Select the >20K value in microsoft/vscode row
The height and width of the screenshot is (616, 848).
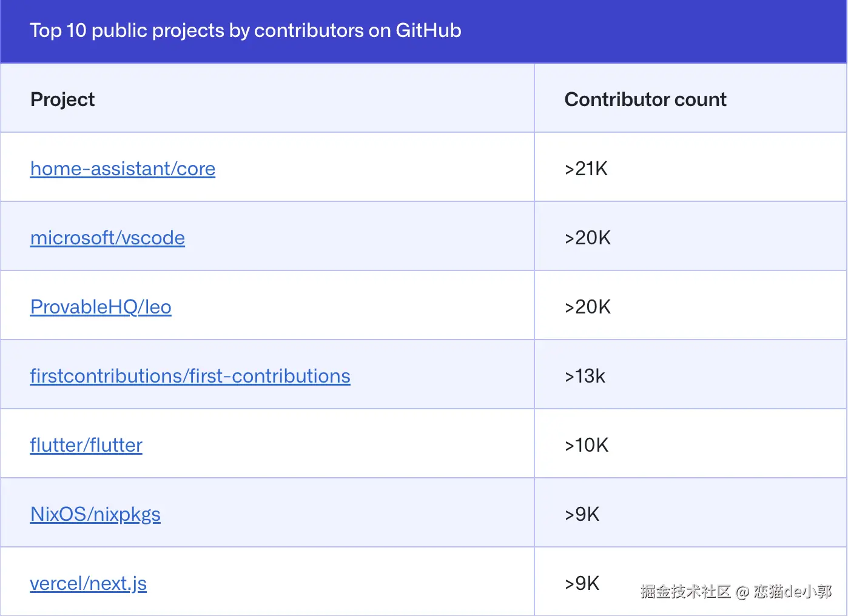587,238
